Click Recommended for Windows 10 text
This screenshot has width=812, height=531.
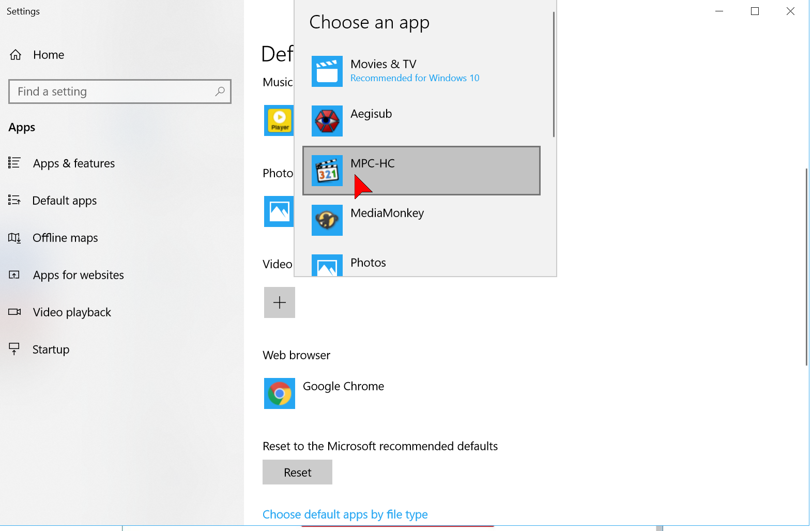[415, 78]
